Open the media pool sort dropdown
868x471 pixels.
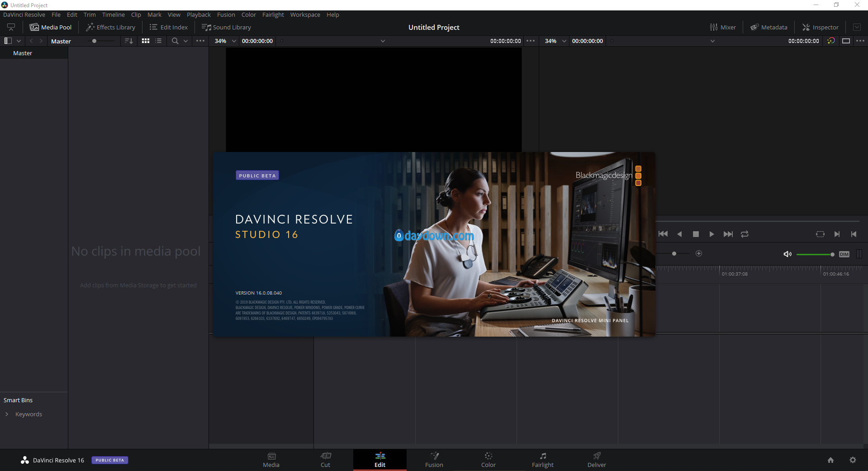point(129,41)
